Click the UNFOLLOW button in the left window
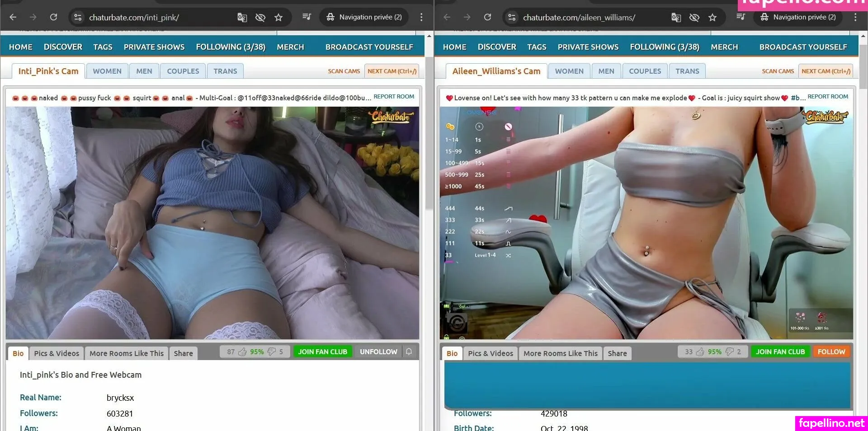Viewport: 868px width, 431px height. 378,351
